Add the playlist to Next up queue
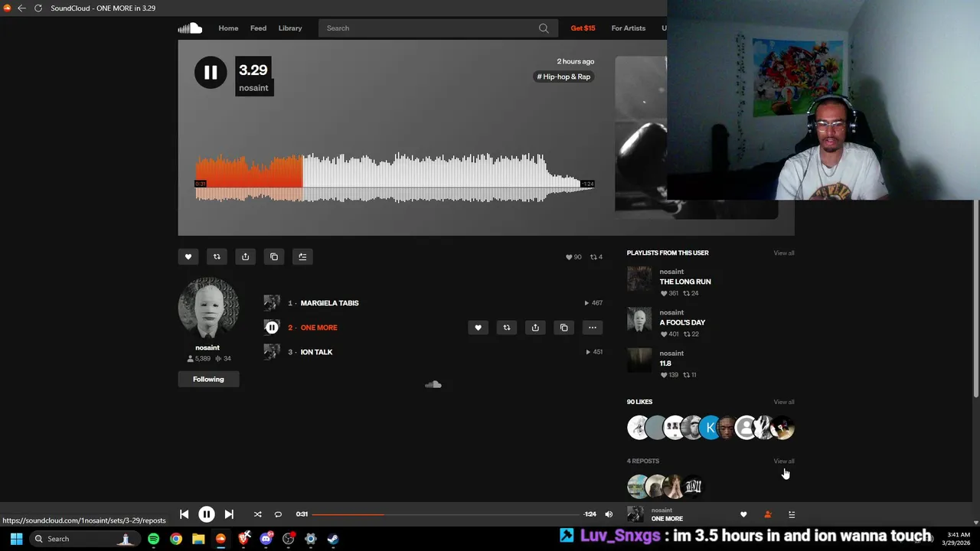 302,257
